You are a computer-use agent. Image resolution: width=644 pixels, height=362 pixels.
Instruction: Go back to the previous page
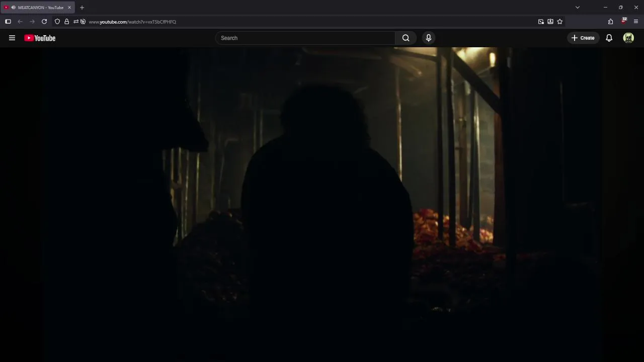pos(20,22)
